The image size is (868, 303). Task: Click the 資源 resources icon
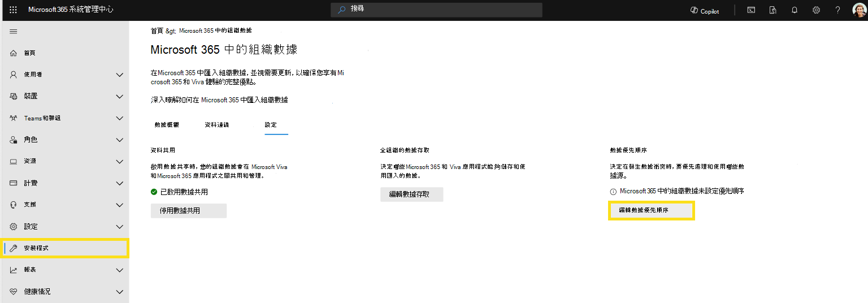pos(14,162)
